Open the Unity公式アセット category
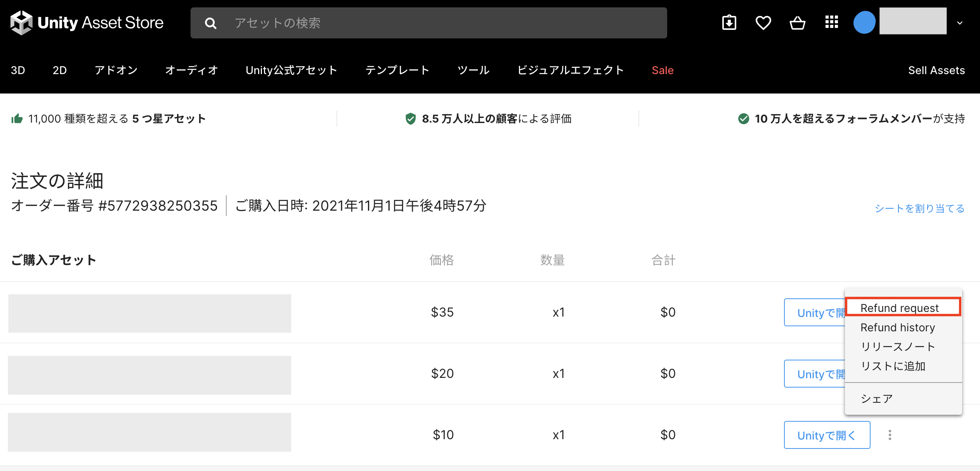 coord(291,70)
